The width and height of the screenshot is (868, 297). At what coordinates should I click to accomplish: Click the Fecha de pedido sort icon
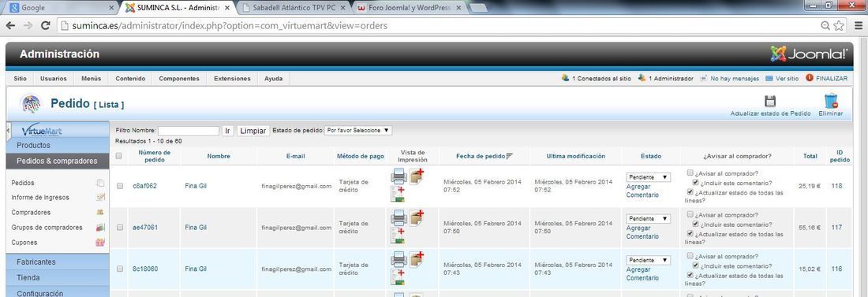510,157
